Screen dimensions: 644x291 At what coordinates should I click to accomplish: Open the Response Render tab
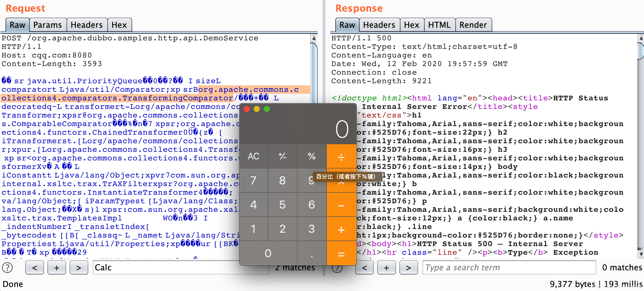473,25
